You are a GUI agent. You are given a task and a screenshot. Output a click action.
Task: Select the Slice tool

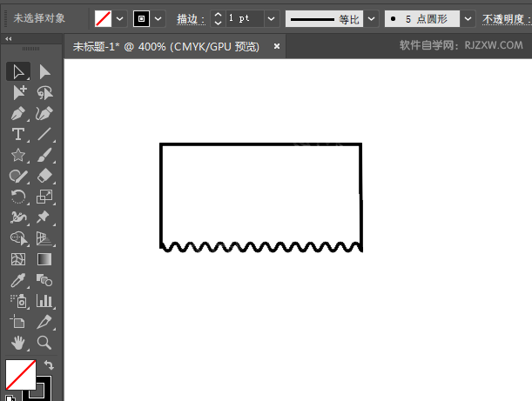(x=44, y=322)
